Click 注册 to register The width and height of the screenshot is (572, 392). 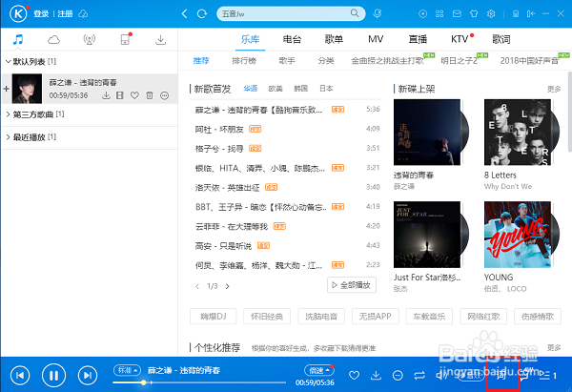pos(65,14)
